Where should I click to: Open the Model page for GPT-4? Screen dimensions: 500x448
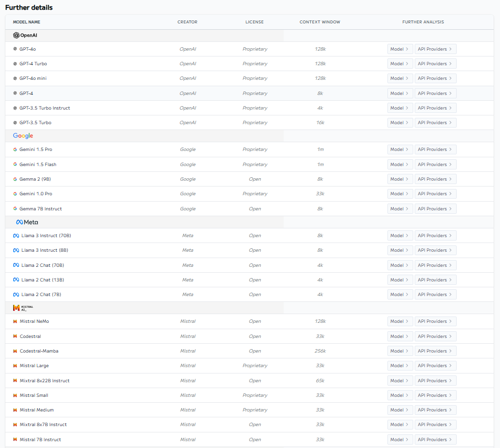[x=400, y=93]
